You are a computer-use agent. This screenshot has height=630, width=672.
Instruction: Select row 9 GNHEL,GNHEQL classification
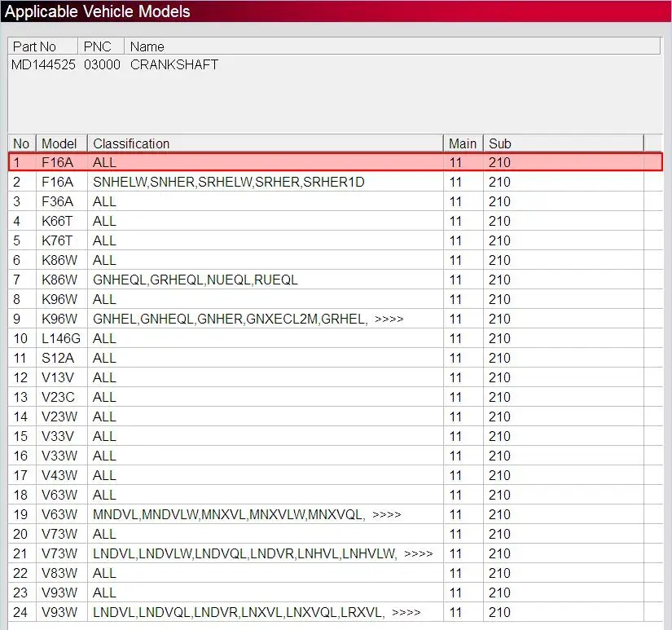(x=231, y=319)
